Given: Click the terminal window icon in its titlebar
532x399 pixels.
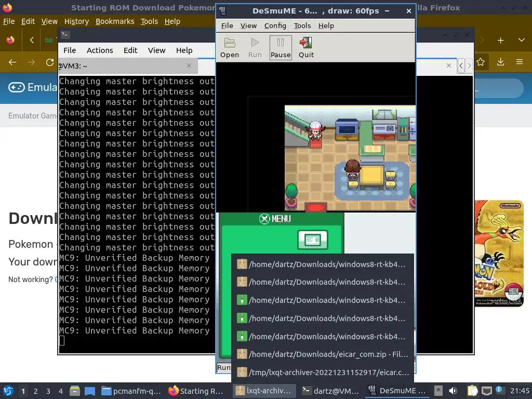Looking at the screenshot, I should (x=65, y=34).
